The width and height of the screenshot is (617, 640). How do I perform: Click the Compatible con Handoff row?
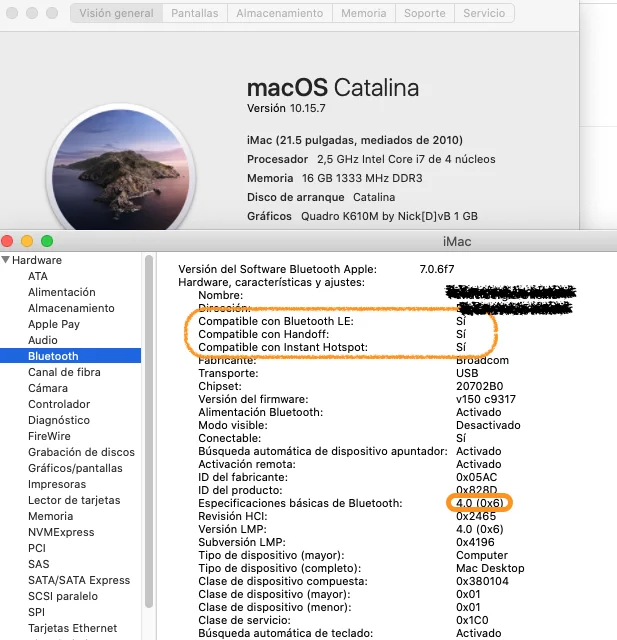click(x=332, y=334)
